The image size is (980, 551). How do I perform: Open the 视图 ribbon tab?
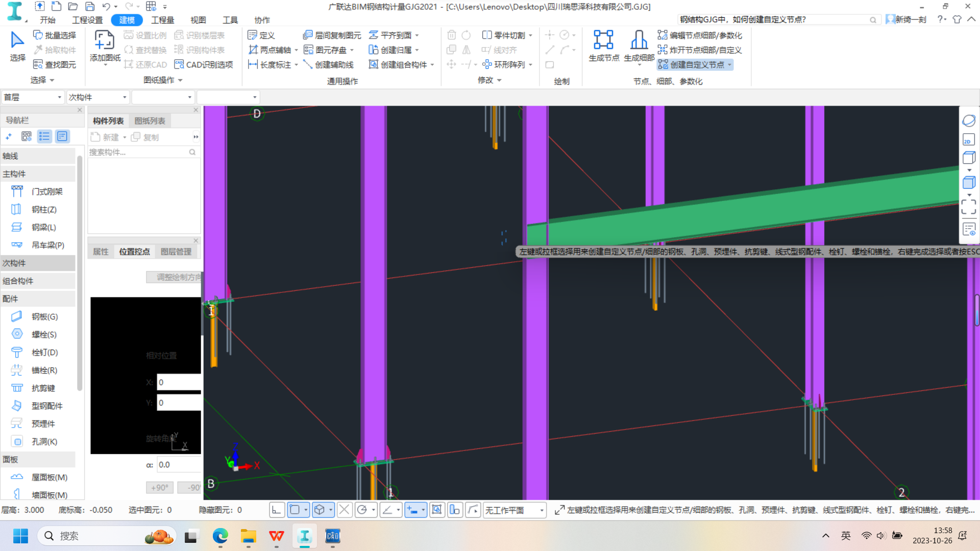click(198, 20)
